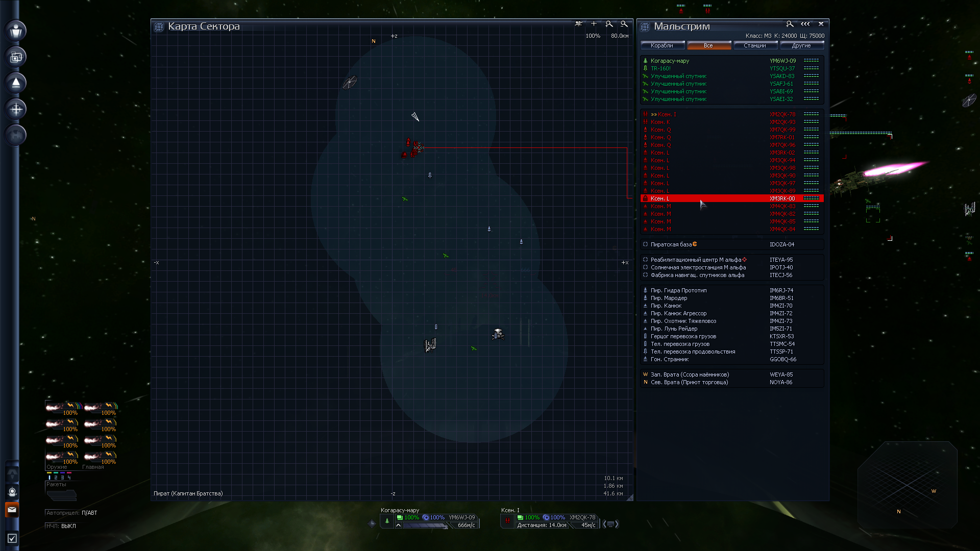Open the ship menu with the triangle icon

coord(16,83)
